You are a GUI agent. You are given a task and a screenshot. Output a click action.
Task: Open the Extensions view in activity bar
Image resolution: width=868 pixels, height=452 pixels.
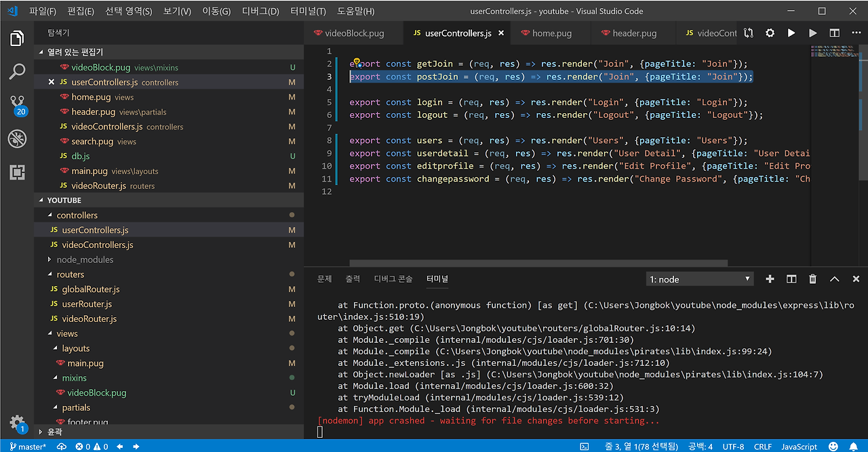click(x=17, y=172)
